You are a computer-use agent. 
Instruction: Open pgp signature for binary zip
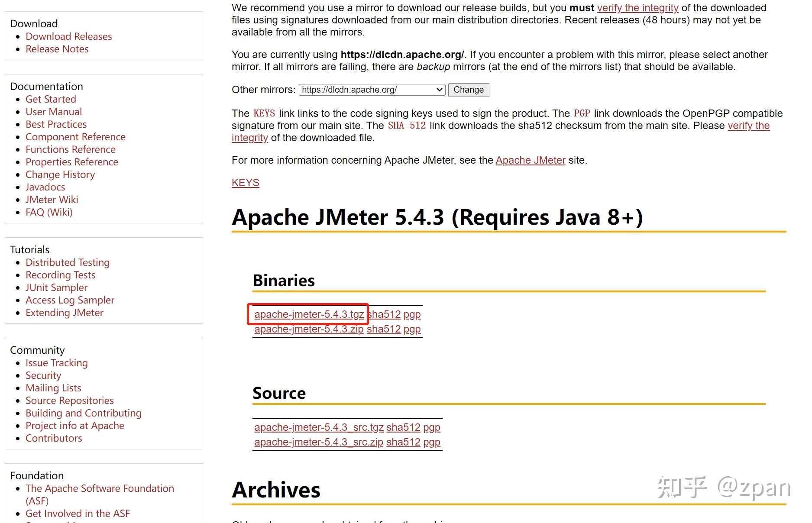412,329
